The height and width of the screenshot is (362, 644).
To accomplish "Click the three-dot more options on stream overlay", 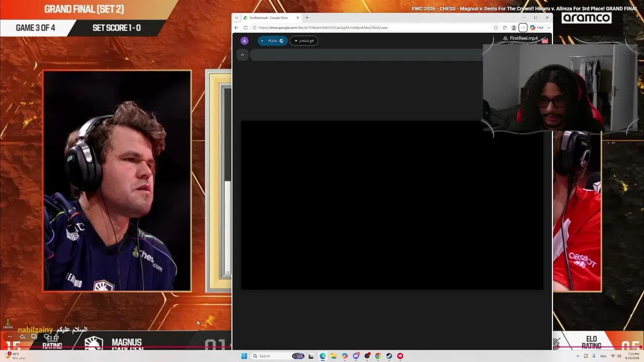I will click(x=10, y=337).
